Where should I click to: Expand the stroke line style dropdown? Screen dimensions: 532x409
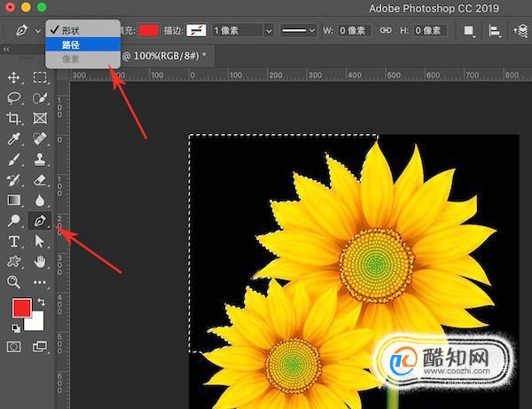(298, 30)
